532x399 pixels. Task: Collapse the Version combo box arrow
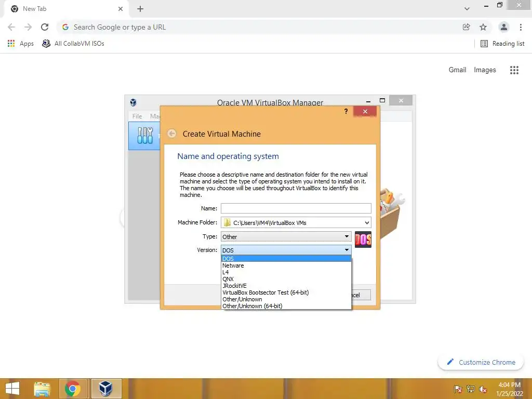[347, 250]
